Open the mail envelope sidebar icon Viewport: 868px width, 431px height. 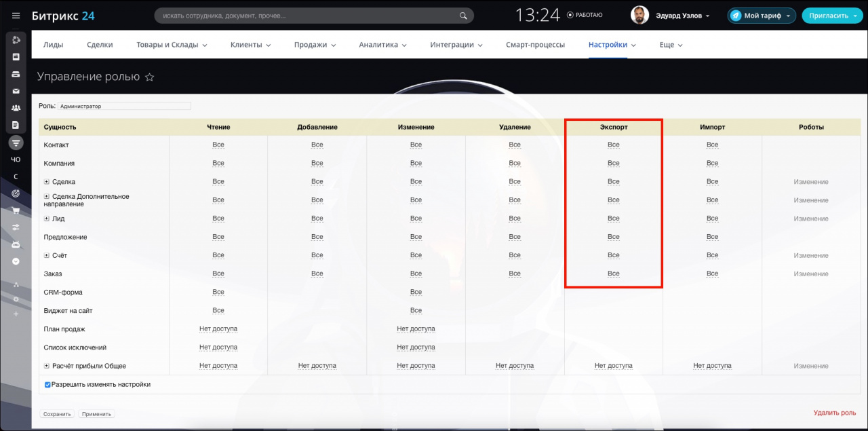16,91
